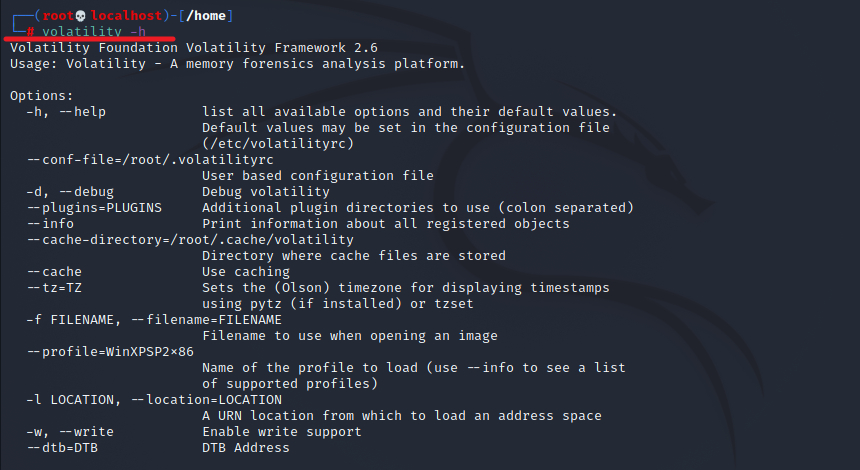860x470 pixels.
Task: Click the Volatility Framework 2.6 version line
Action: pyautogui.click(x=193, y=48)
